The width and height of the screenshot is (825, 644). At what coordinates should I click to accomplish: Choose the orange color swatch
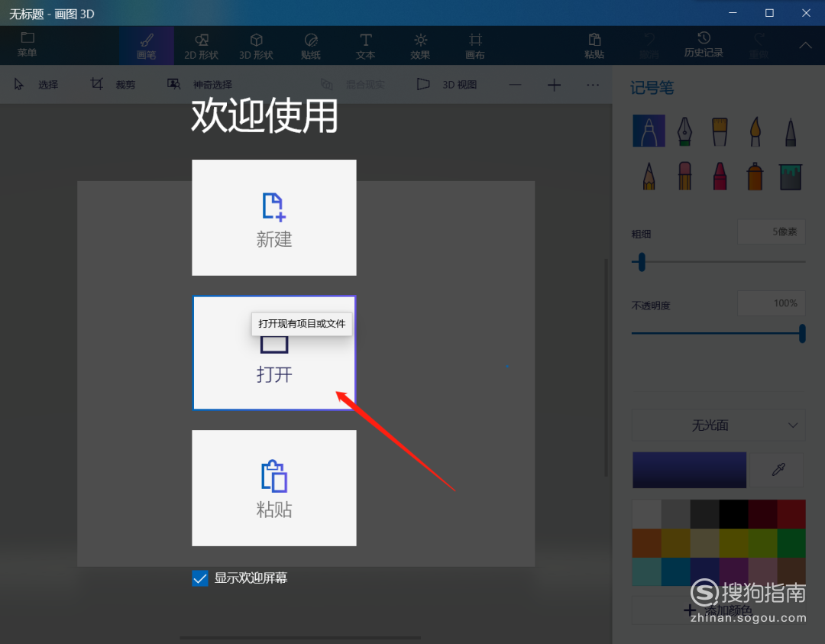647,543
